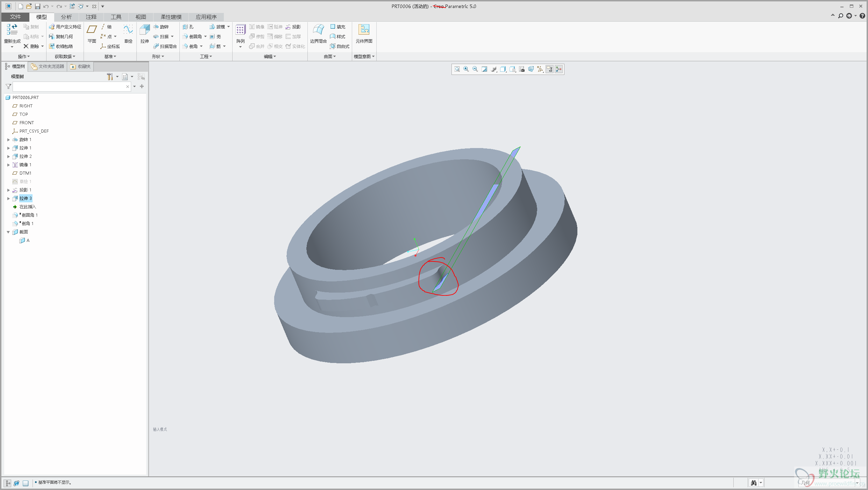Switch to the 柔性建模 ribbon tab

coord(171,17)
